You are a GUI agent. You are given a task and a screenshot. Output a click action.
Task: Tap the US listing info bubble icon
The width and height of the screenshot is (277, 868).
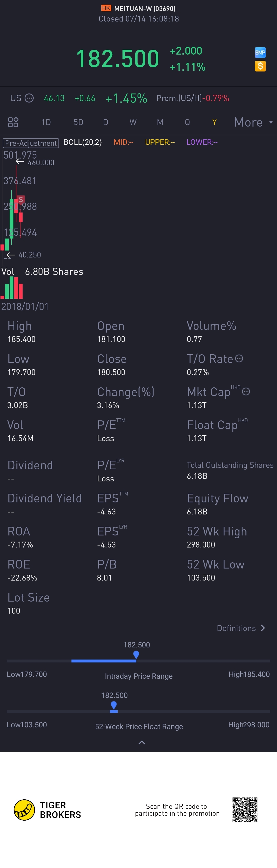coord(29,98)
